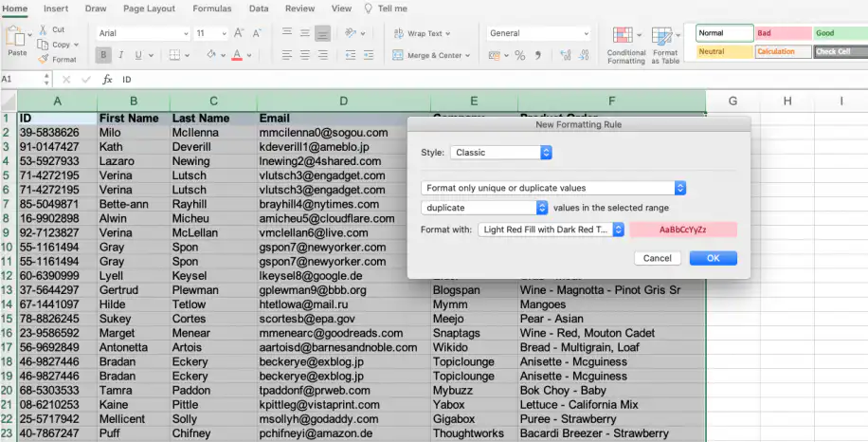Expand the Copy options arrow

pyautogui.click(x=76, y=45)
